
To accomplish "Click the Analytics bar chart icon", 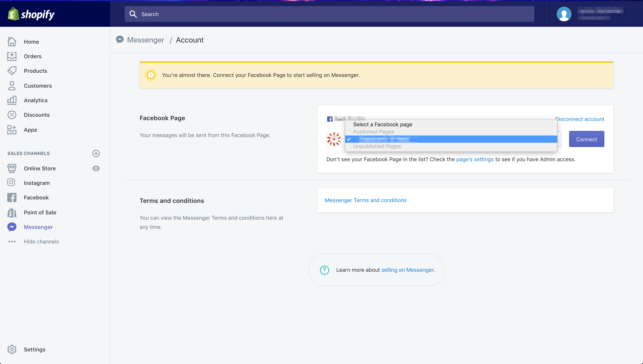I will click(x=12, y=100).
